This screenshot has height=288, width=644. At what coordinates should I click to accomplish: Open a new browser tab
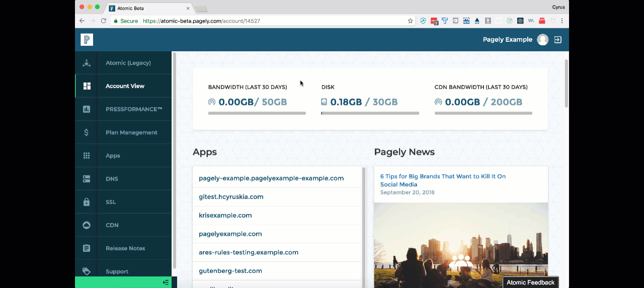point(201,9)
